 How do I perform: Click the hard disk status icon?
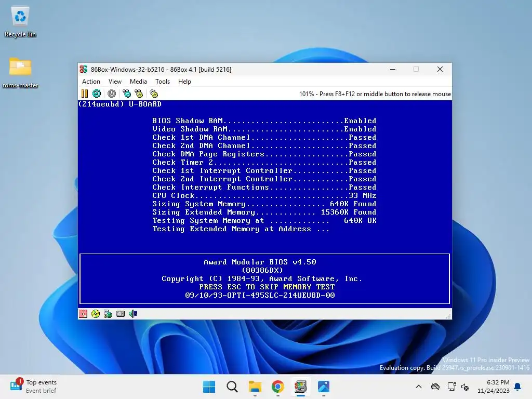click(121, 314)
